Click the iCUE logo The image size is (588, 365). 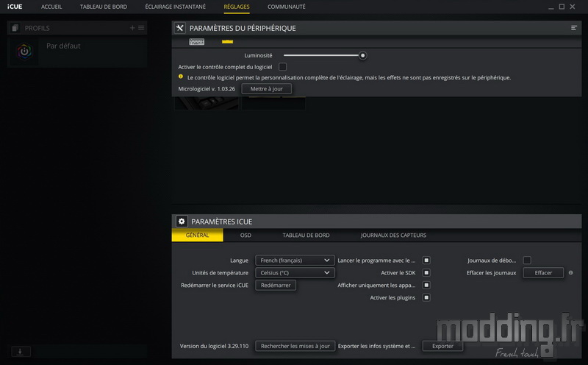click(x=15, y=7)
